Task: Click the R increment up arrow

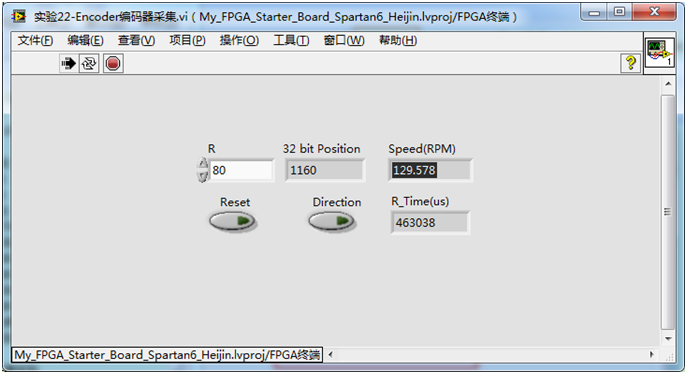Action: (x=202, y=164)
